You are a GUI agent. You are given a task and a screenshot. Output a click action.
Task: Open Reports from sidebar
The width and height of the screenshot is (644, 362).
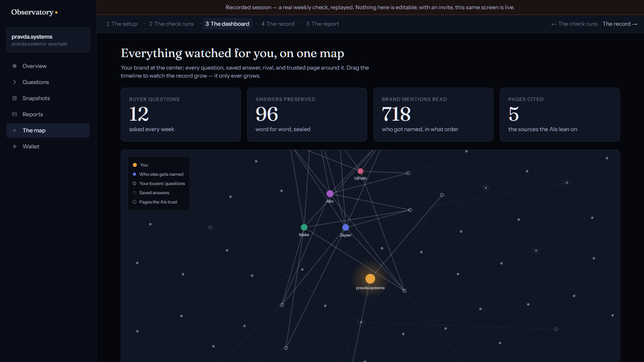(48, 114)
